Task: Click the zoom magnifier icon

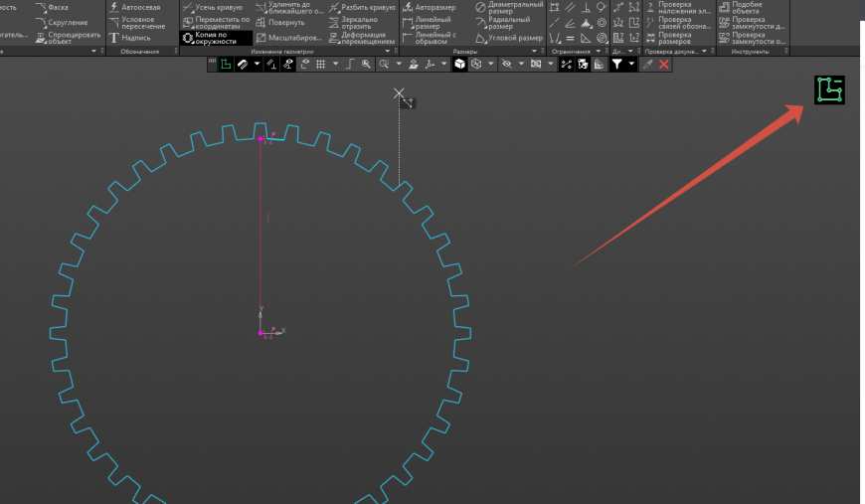Action: [x=366, y=65]
